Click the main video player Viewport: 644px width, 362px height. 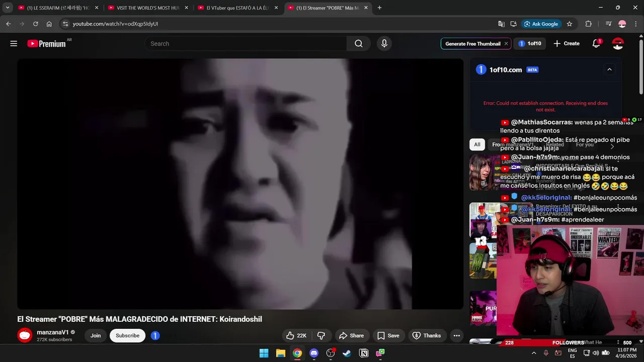click(240, 184)
